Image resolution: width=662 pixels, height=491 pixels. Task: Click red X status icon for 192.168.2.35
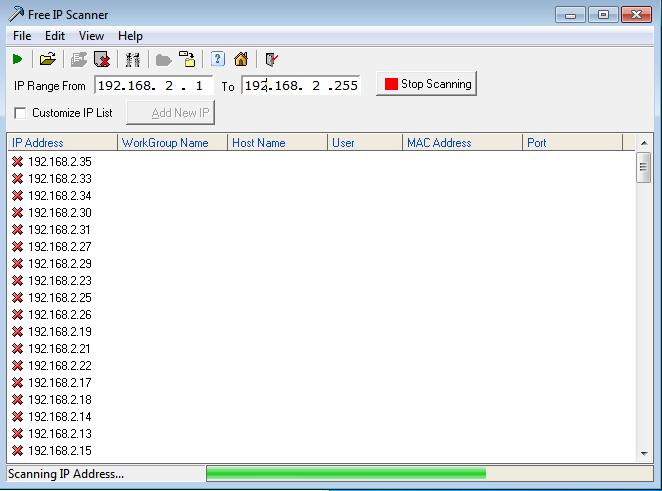pos(17,162)
